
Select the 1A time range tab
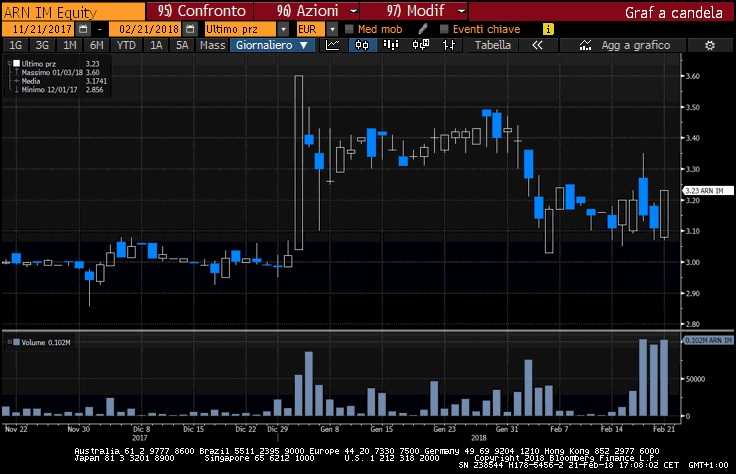coord(156,45)
